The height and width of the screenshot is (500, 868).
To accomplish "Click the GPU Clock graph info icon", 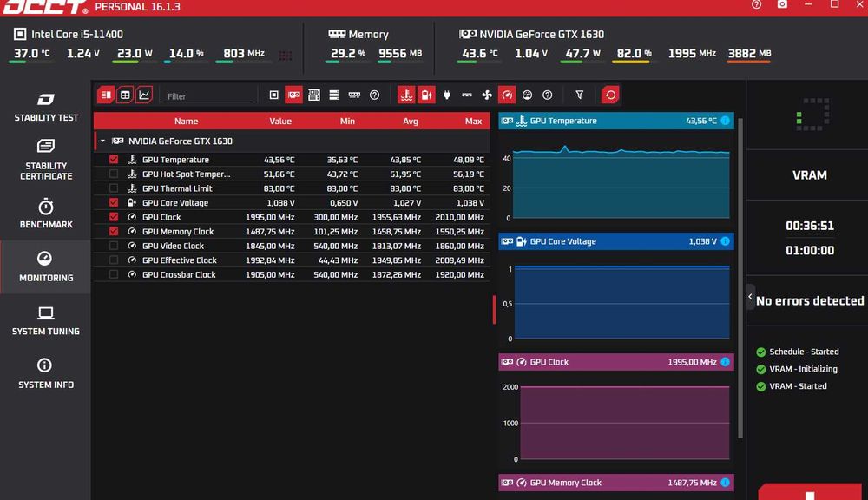I will (x=725, y=362).
